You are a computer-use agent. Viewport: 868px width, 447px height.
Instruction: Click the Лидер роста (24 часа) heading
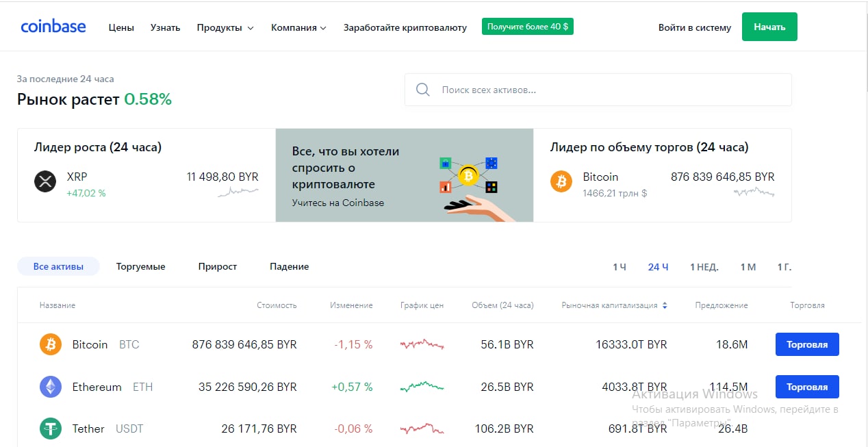pos(98,147)
